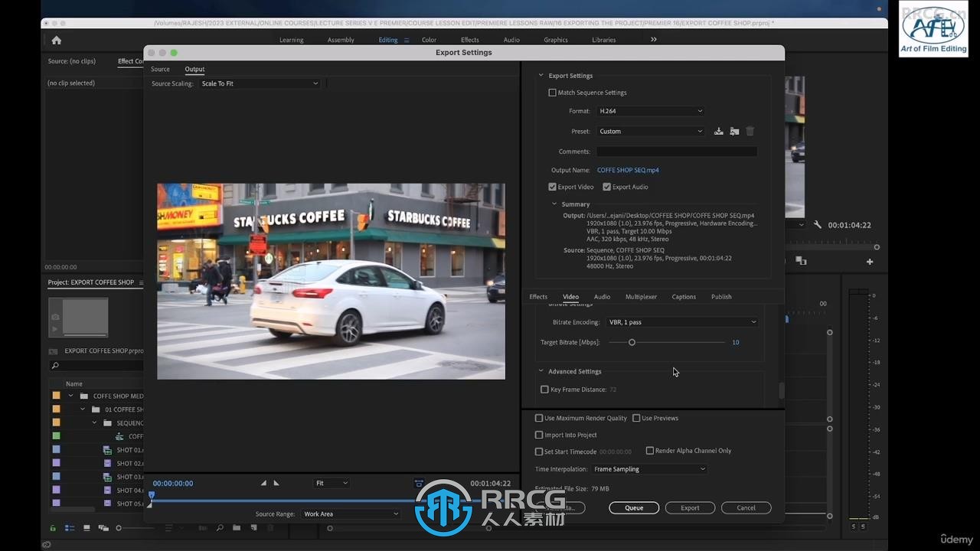Click the green label swatch of the sequence row
980x551 pixels.
[x=56, y=436]
